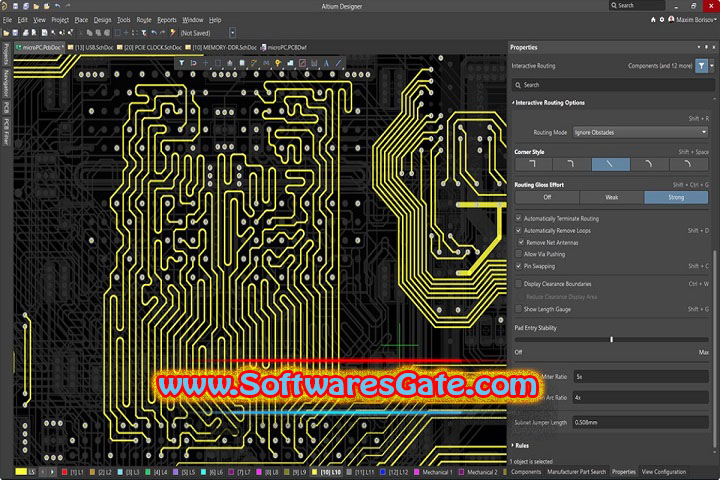
Task: Click the cross probe lightning icon in toolbar
Action: pos(173,33)
